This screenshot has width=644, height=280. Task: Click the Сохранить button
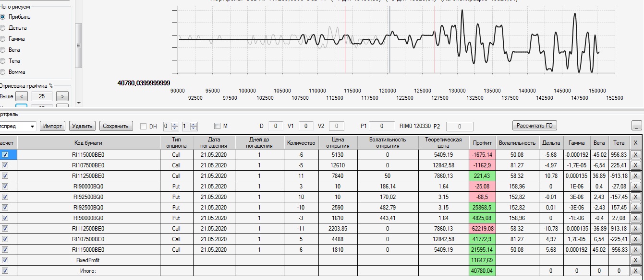click(x=116, y=126)
